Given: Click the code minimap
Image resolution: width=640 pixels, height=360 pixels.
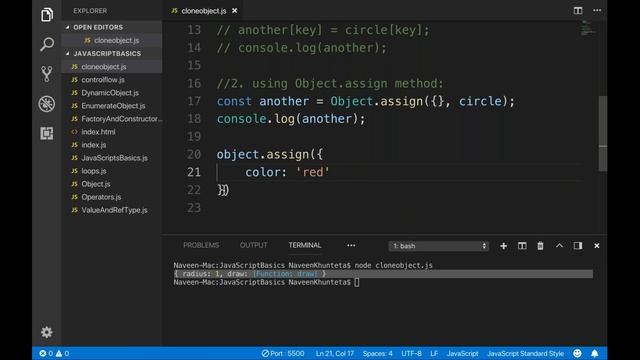Looking at the screenshot, I should [587, 28].
